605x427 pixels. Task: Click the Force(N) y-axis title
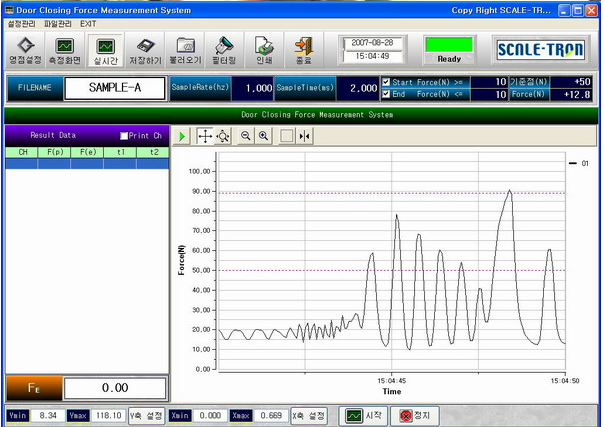point(181,260)
